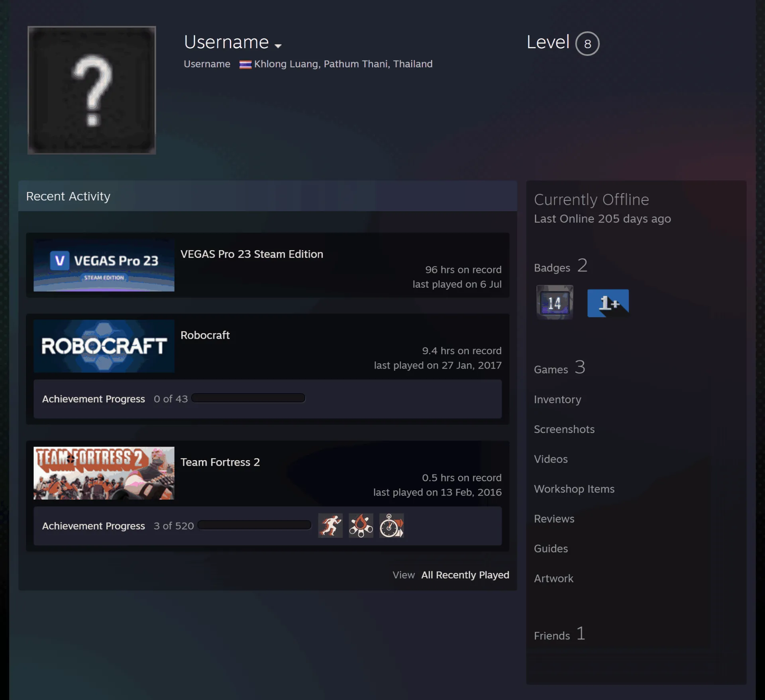765x700 pixels.
Task: Open the Level 8 badge circle
Action: pos(587,43)
